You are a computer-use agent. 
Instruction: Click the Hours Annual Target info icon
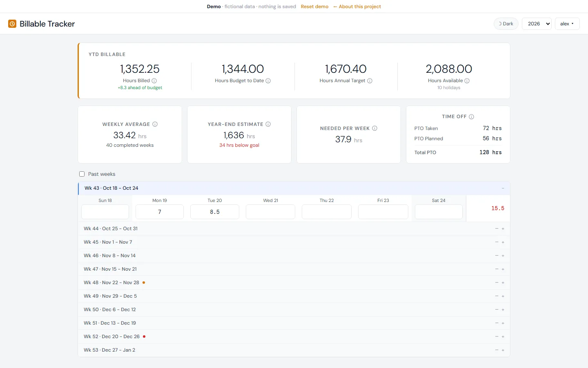(x=370, y=81)
